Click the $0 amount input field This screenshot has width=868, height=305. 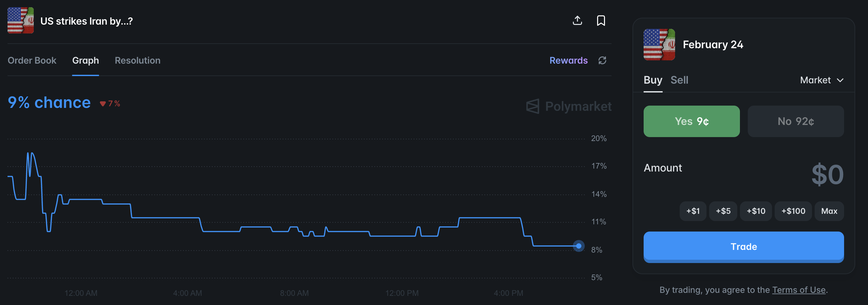(827, 175)
